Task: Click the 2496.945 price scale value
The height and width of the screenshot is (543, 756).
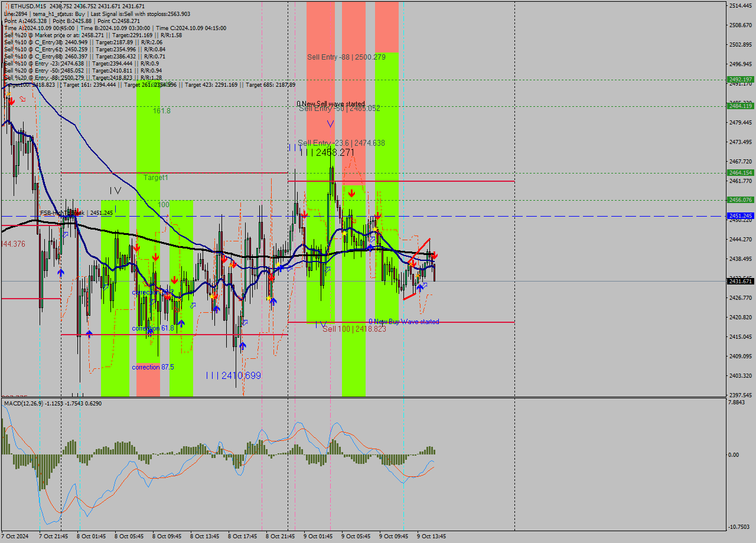Action: coord(741,64)
